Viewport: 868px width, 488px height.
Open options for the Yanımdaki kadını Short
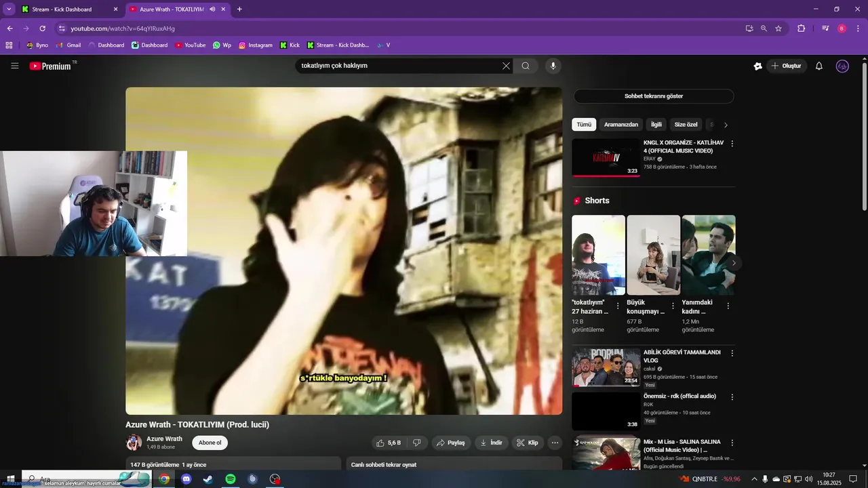[728, 306]
